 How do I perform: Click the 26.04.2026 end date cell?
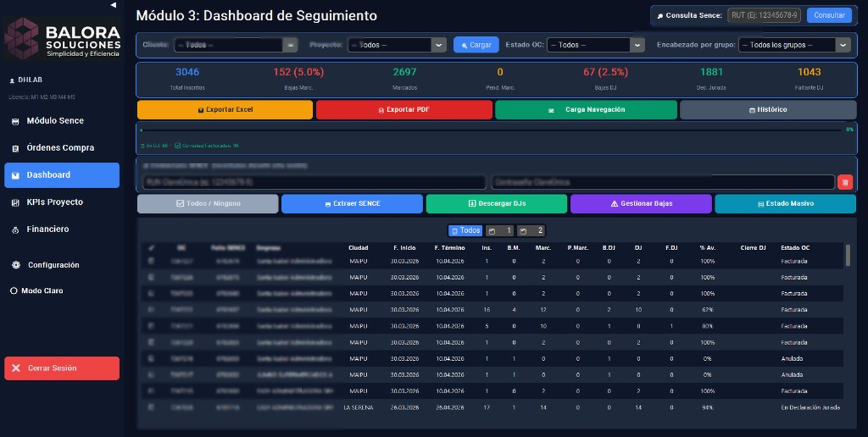[450, 407]
